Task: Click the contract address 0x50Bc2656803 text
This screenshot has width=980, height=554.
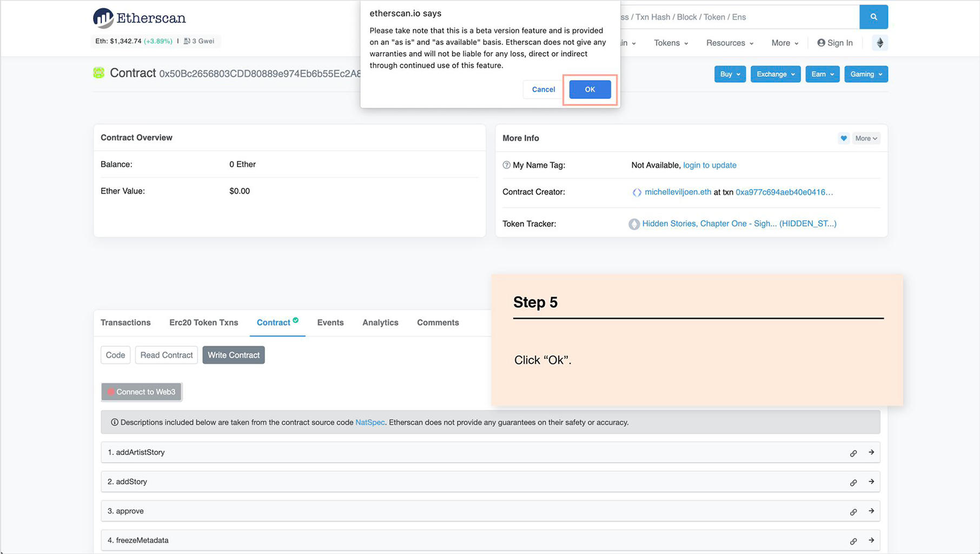Action: pyautogui.click(x=260, y=74)
